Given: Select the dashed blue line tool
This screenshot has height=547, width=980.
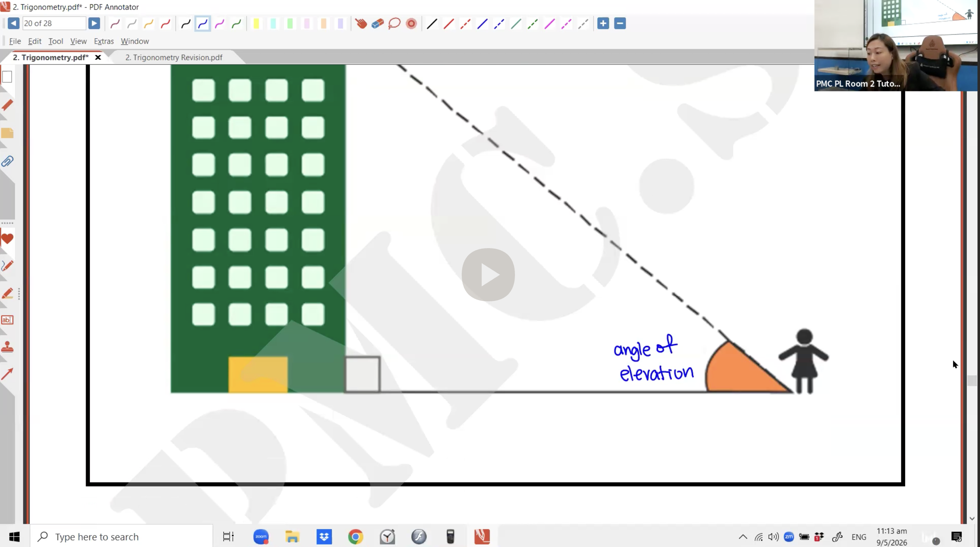Looking at the screenshot, I should click(x=499, y=24).
